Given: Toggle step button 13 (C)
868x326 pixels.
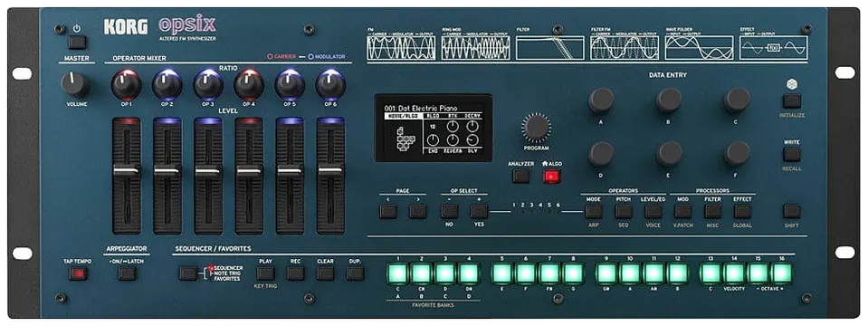Looking at the screenshot, I should 711,273.
